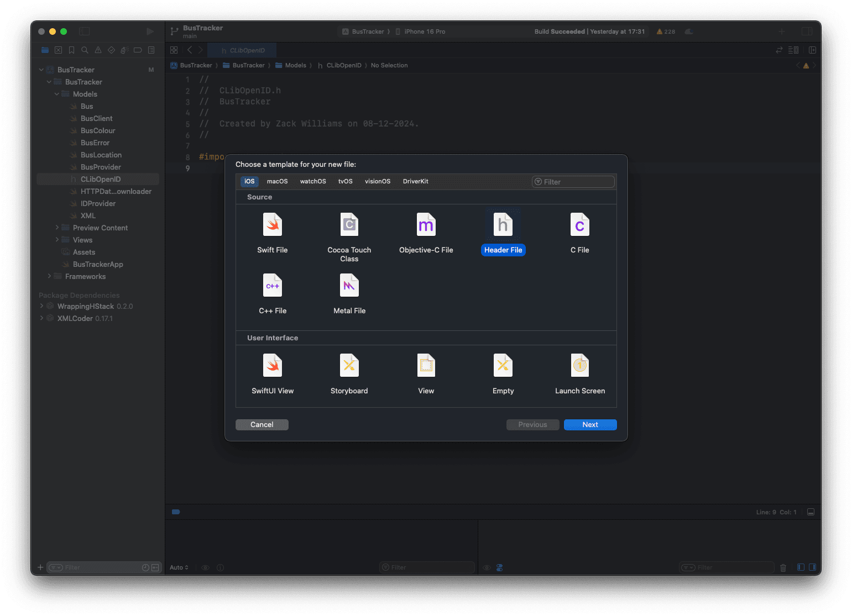Select the Header File template
Viewport: 852px width, 616px height.
click(503, 233)
